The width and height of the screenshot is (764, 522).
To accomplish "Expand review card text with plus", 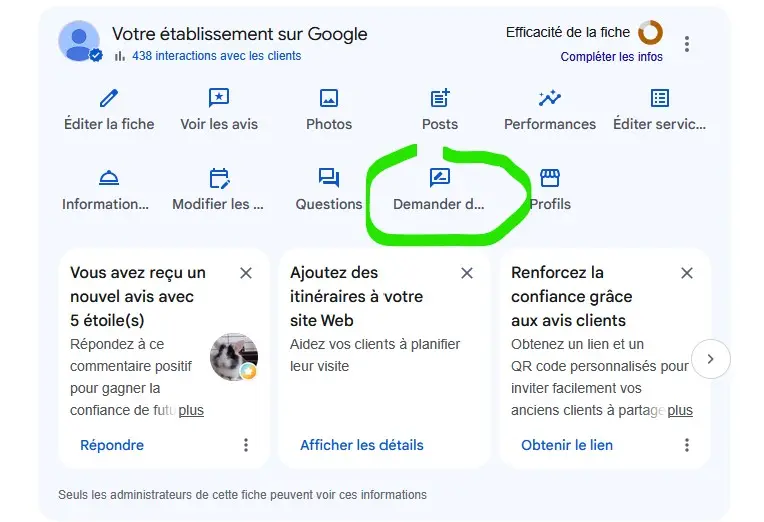I will pos(191,410).
